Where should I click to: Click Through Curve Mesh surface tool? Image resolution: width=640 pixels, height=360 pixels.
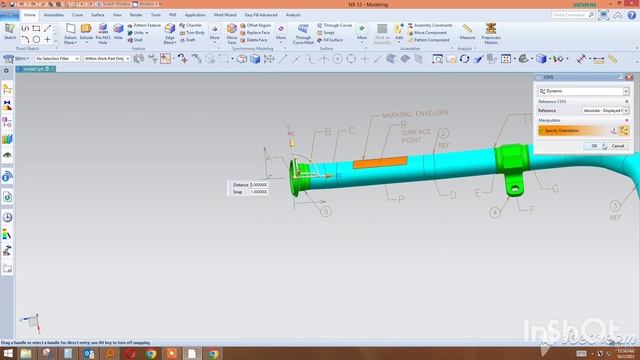point(303,33)
